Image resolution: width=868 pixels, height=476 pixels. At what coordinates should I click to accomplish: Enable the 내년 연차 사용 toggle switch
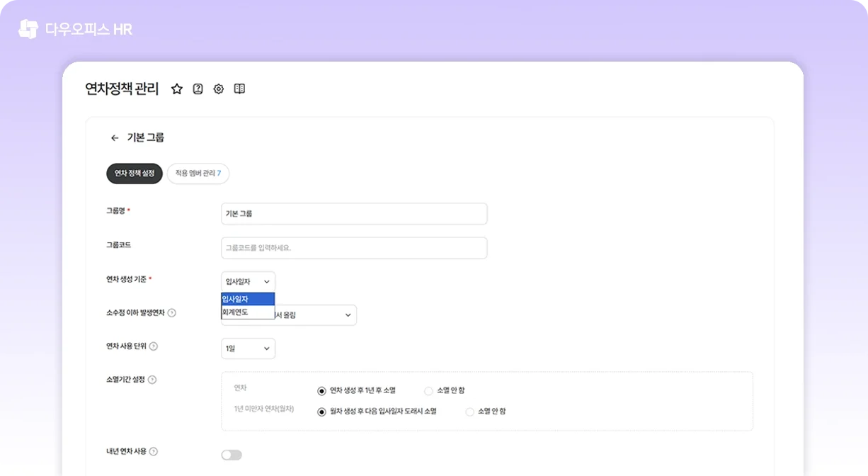232,454
